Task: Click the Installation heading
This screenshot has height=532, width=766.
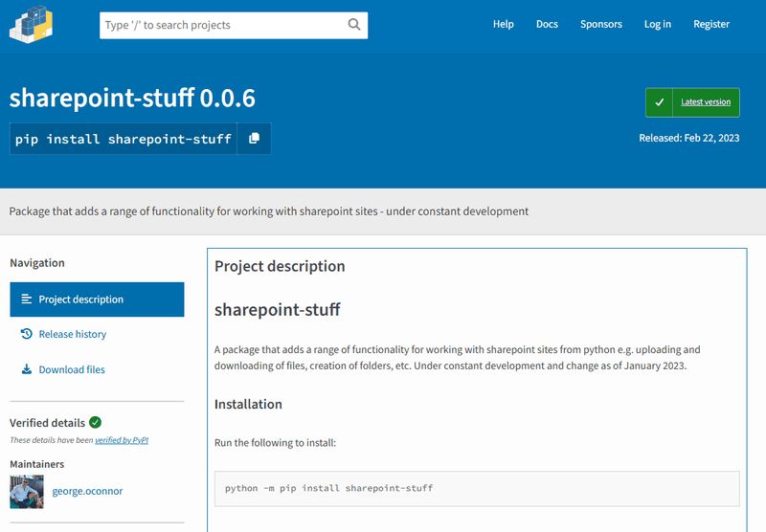Action: [248, 404]
